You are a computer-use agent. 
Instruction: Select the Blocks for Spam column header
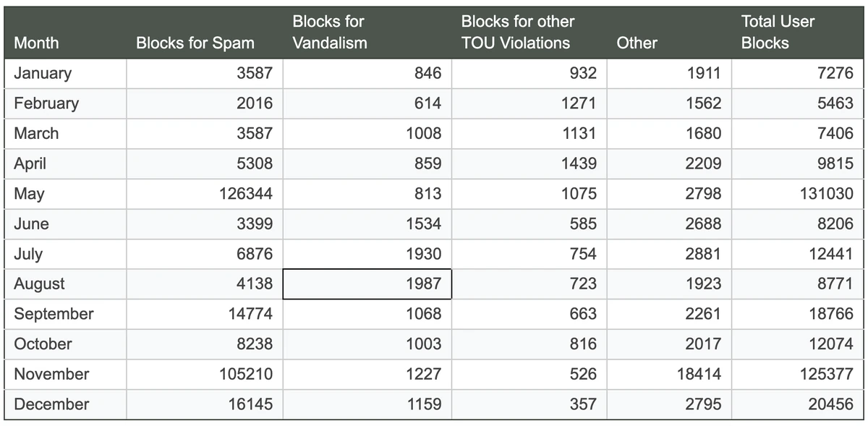pos(195,43)
